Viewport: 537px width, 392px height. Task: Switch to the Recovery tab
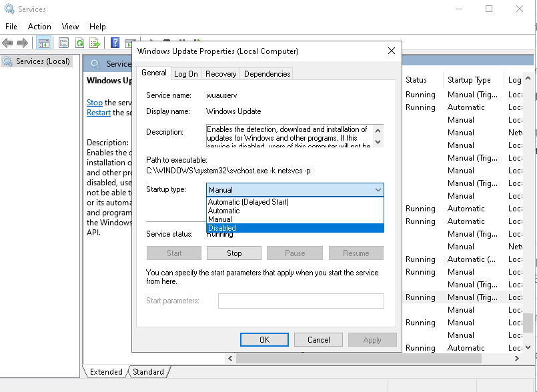coord(221,74)
